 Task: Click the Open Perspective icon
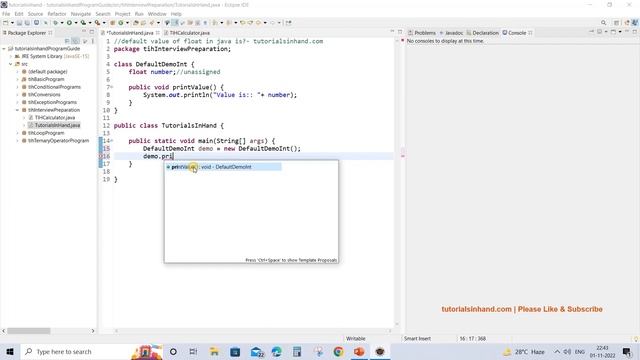coord(616,23)
